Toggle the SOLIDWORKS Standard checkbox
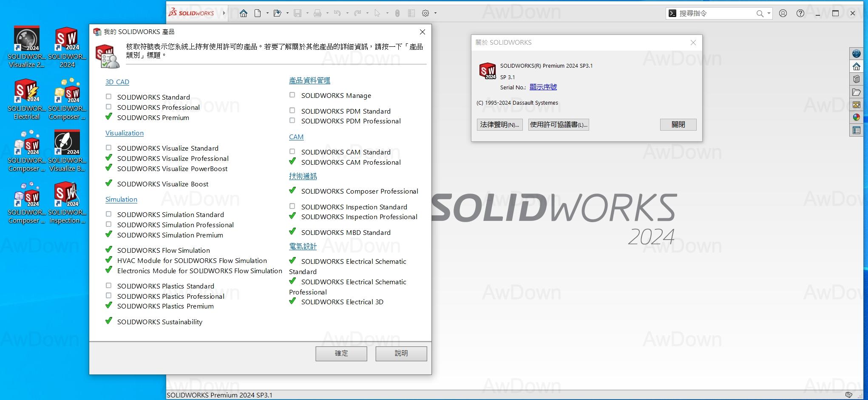 [x=109, y=97]
